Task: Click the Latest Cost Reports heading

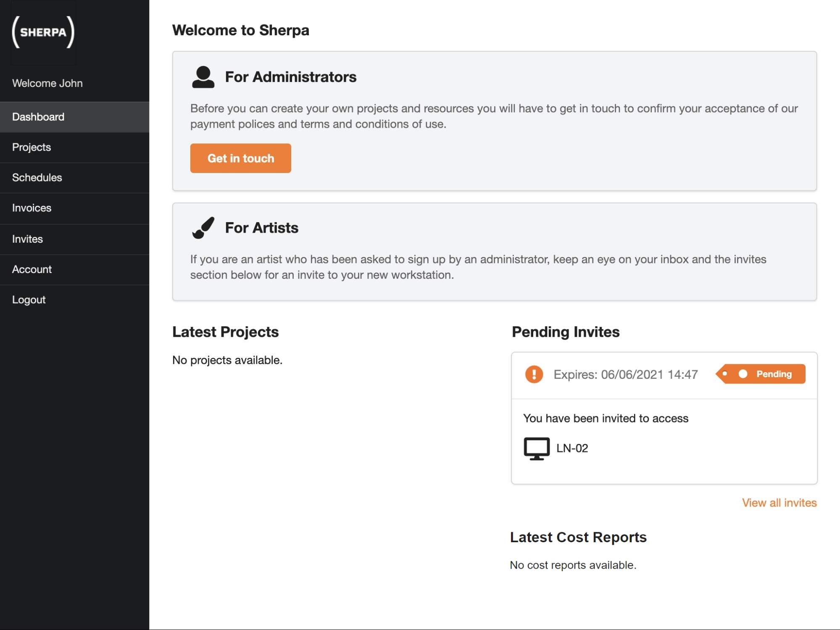Action: 578,537
